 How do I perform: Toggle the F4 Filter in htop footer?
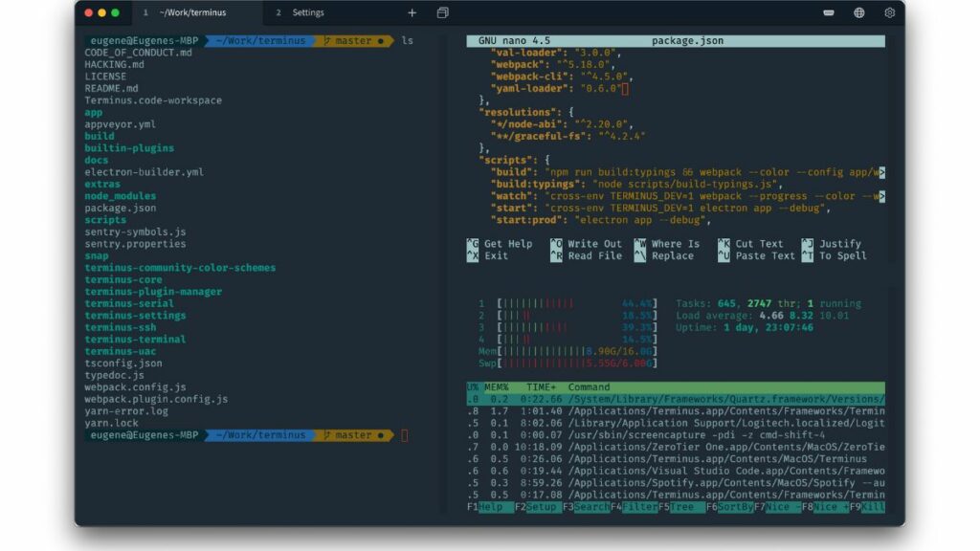pyautogui.click(x=633, y=507)
